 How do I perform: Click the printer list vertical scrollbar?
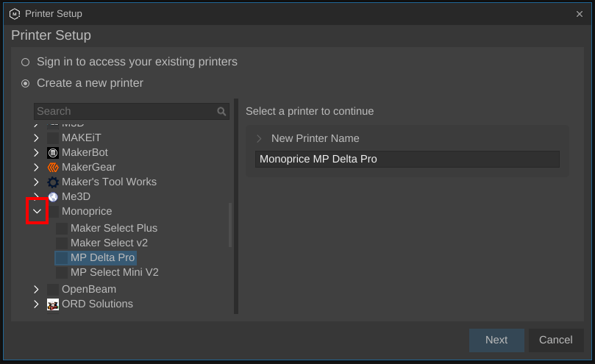tap(230, 225)
